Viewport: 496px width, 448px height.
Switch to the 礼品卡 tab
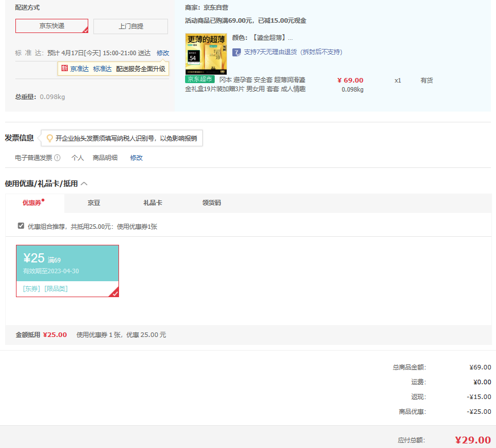(153, 203)
